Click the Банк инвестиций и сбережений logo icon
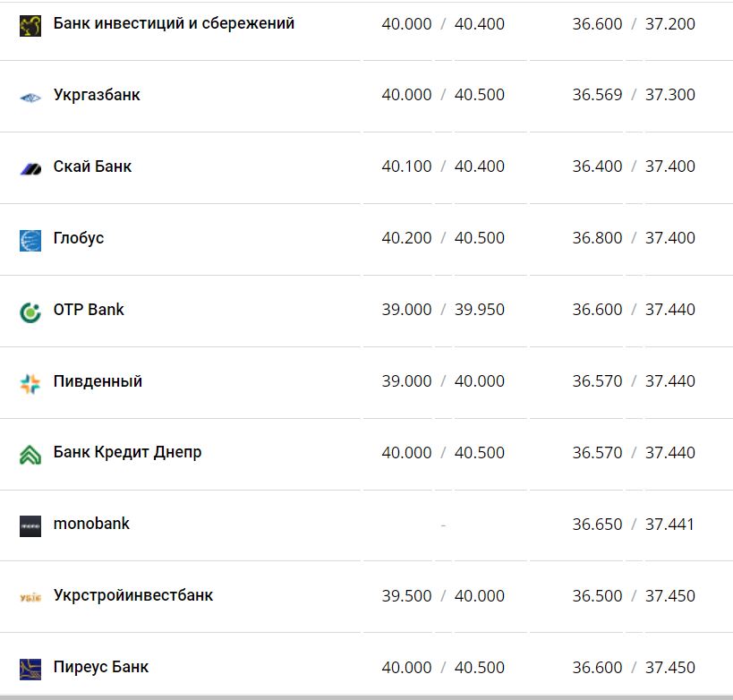The width and height of the screenshot is (733, 700). pyautogui.click(x=30, y=25)
